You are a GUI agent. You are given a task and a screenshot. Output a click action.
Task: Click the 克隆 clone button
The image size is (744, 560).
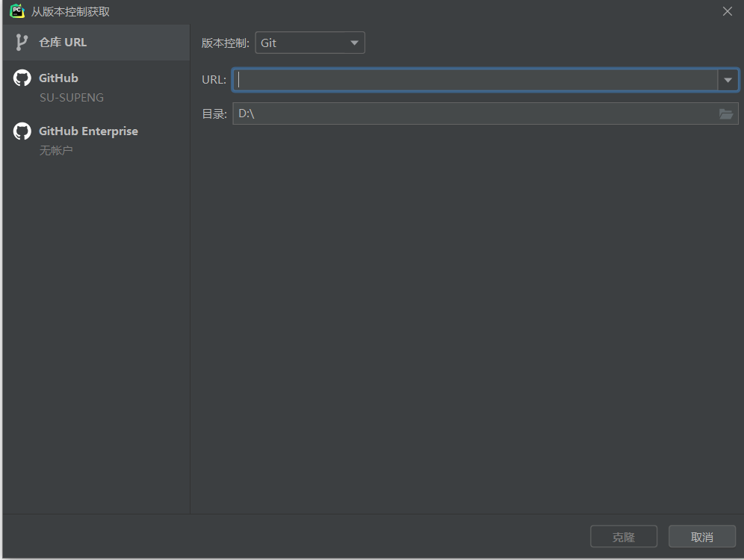(x=624, y=537)
